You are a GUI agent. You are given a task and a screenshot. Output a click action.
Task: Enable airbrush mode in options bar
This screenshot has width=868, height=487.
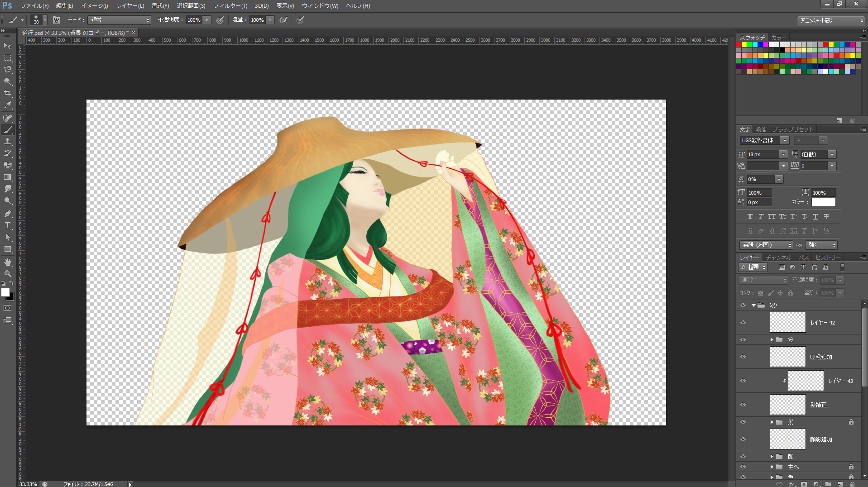point(283,20)
